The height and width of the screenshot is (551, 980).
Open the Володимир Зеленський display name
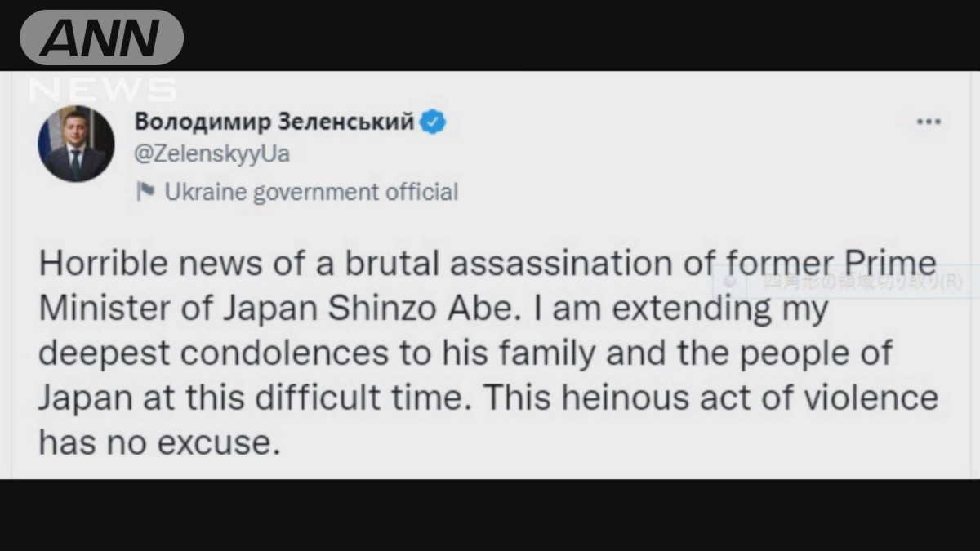coord(274,122)
